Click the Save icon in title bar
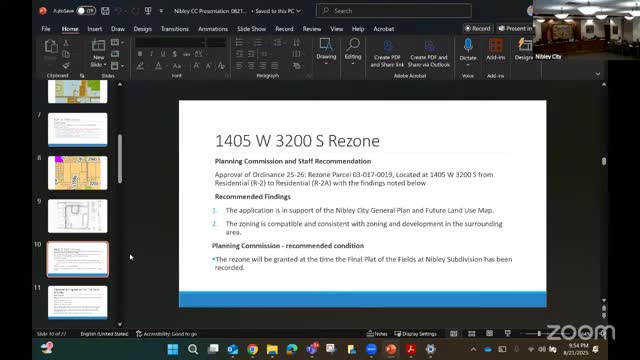 pyautogui.click(x=105, y=11)
